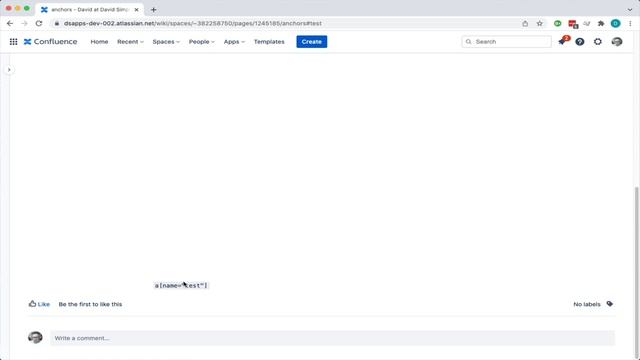Screen dimensions: 640x360
Task: Click the Like link
Action: [44, 304]
